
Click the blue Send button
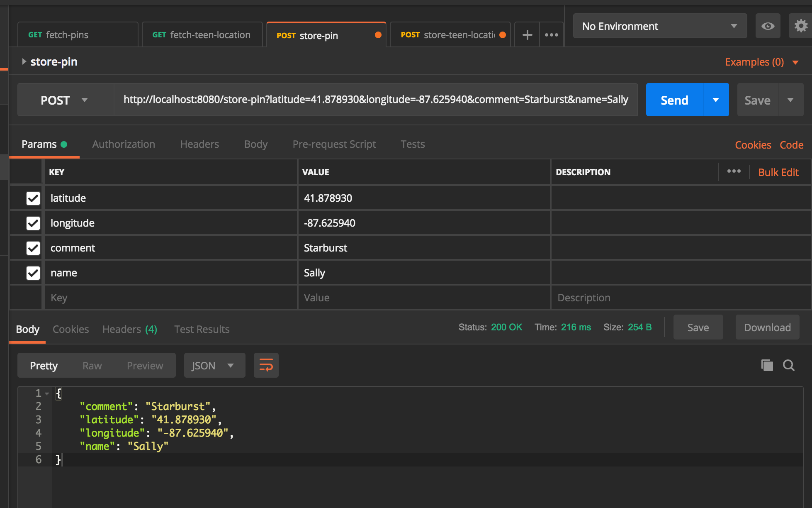point(674,100)
